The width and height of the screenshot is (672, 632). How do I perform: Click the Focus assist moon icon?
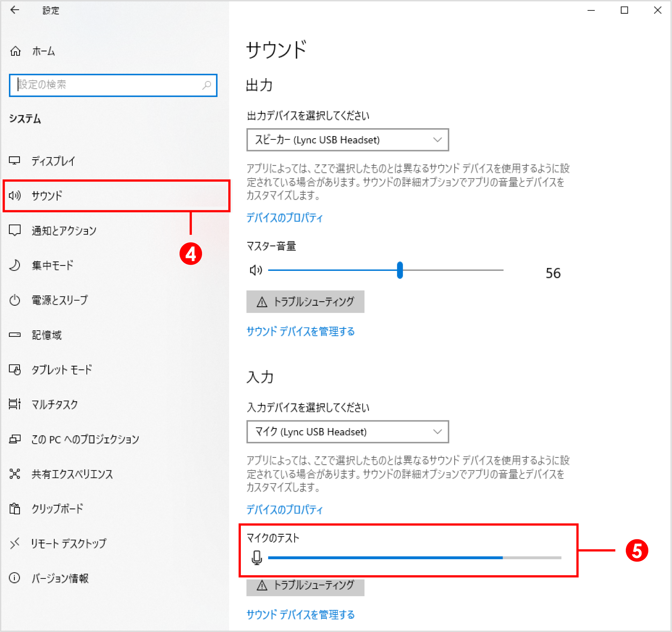[x=14, y=265]
